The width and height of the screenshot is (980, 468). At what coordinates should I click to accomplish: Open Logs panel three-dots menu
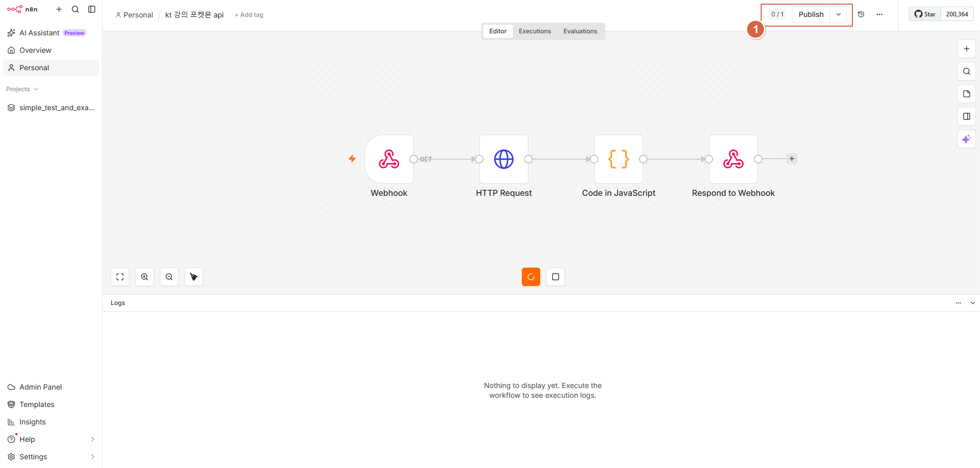point(958,303)
